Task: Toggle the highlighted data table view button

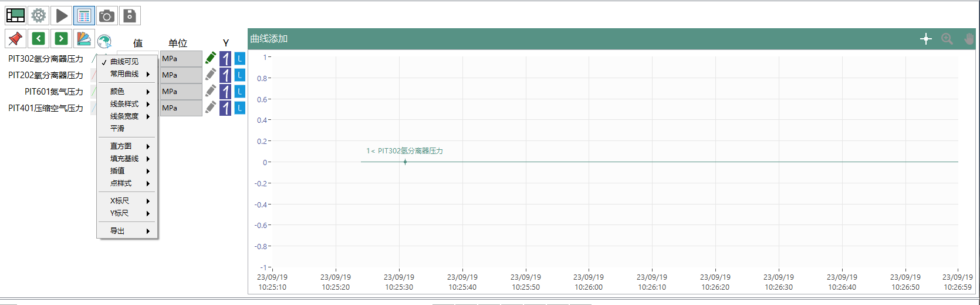Action: coord(84,15)
